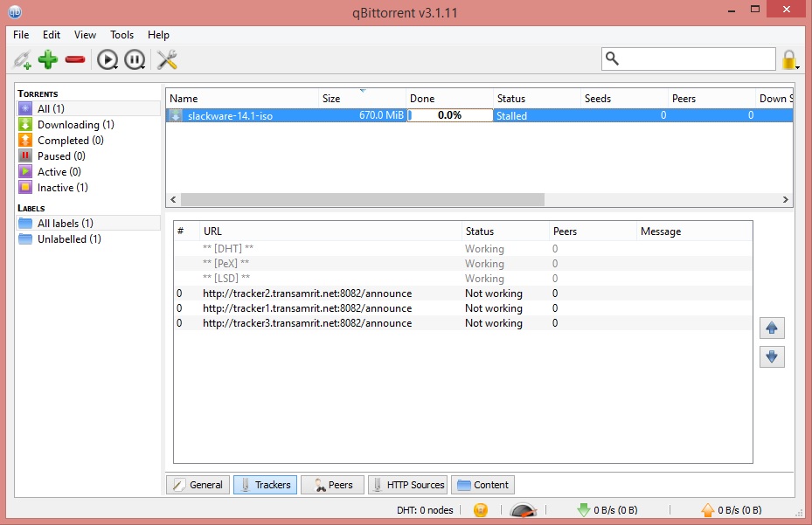The height and width of the screenshot is (525, 812).
Task: Open the Tools menu
Action: pyautogui.click(x=121, y=35)
